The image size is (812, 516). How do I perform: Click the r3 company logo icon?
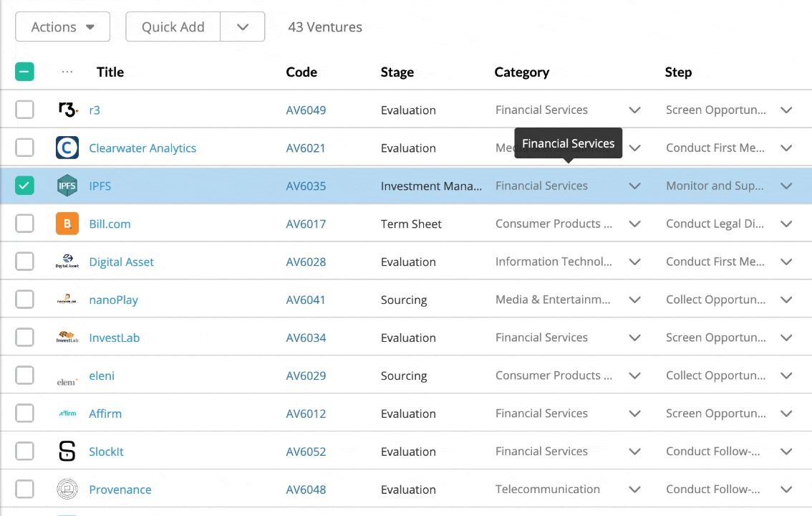67,110
